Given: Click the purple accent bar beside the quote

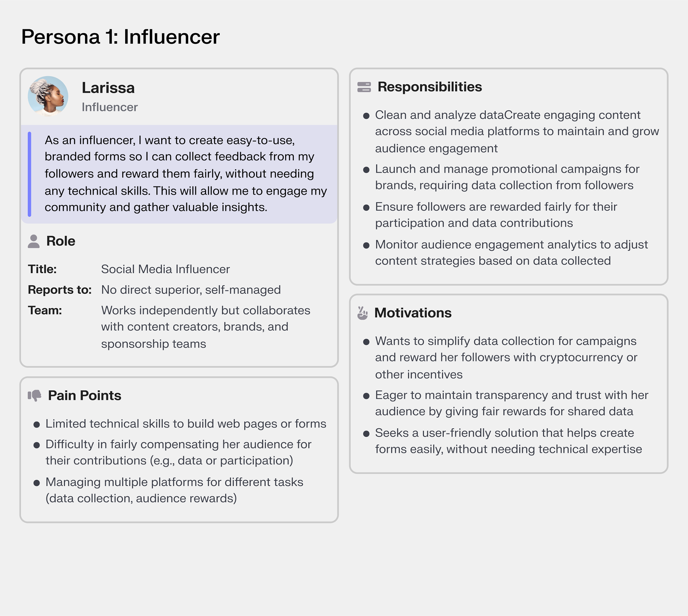Looking at the screenshot, I should click(x=29, y=174).
